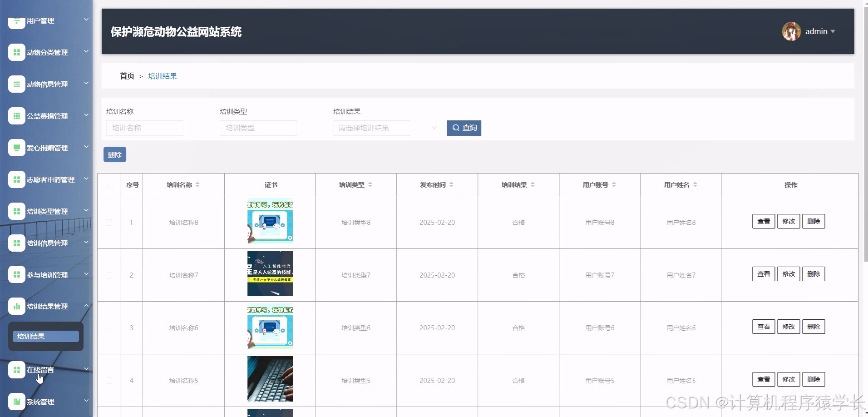This screenshot has width=868, height=417.
Task: Click 删除 for row 培训名称7
Action: [814, 274]
